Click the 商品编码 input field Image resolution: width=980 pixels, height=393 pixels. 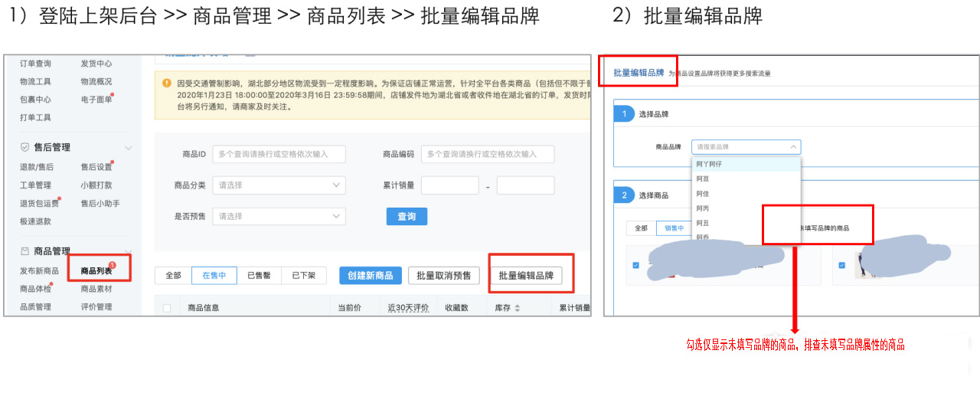pos(488,154)
